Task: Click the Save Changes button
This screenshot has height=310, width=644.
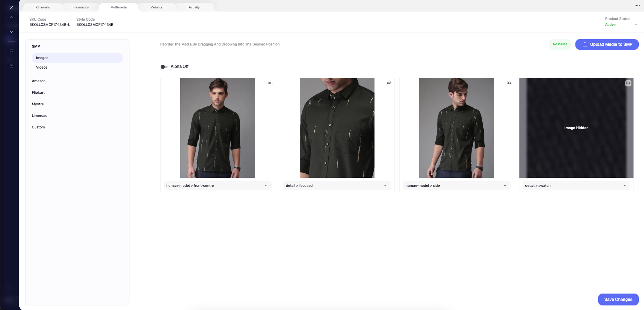Action: point(618,300)
